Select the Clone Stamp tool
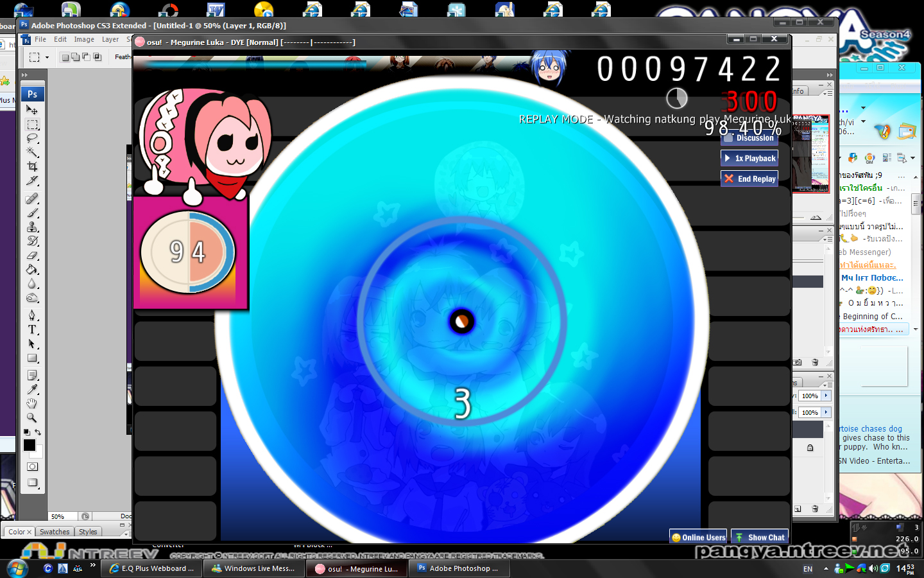Screen dimensions: 924x578 click(x=32, y=227)
